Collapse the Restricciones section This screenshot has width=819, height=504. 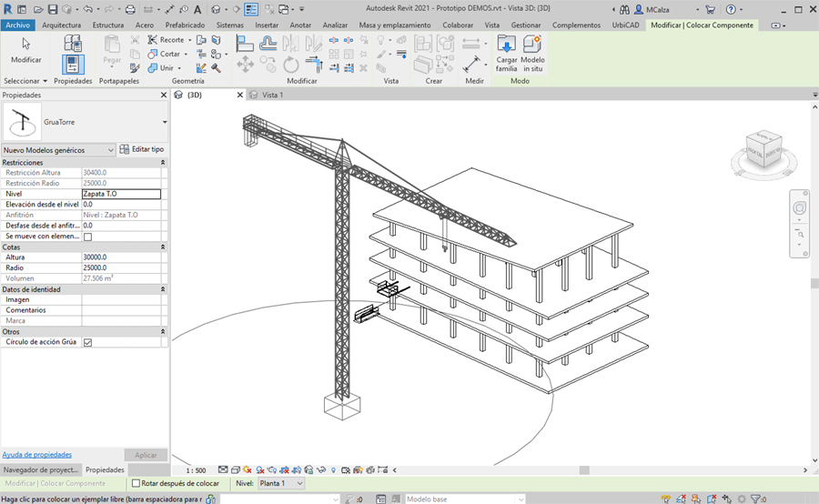pos(163,163)
